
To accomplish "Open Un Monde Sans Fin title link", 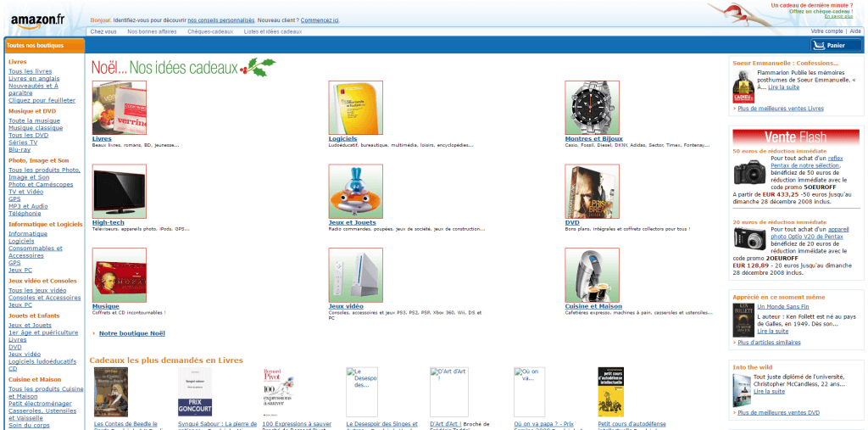I will [783, 306].
